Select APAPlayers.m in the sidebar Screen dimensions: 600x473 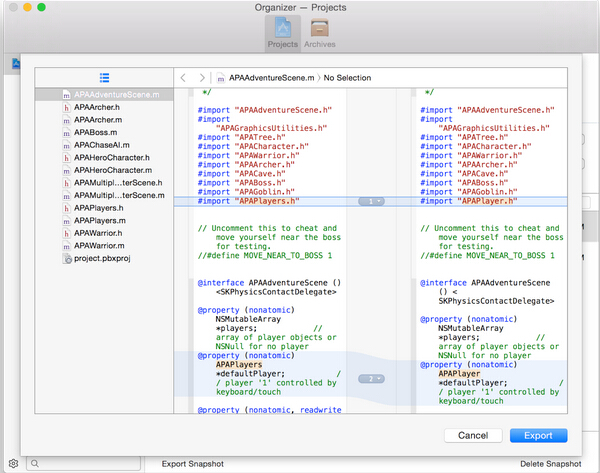pyautogui.click(x=99, y=220)
